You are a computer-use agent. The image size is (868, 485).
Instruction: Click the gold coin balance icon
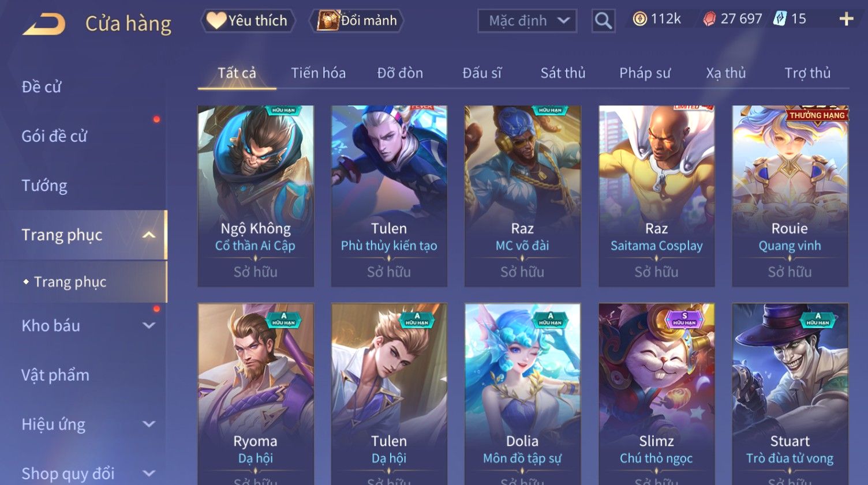pyautogui.click(x=639, y=19)
